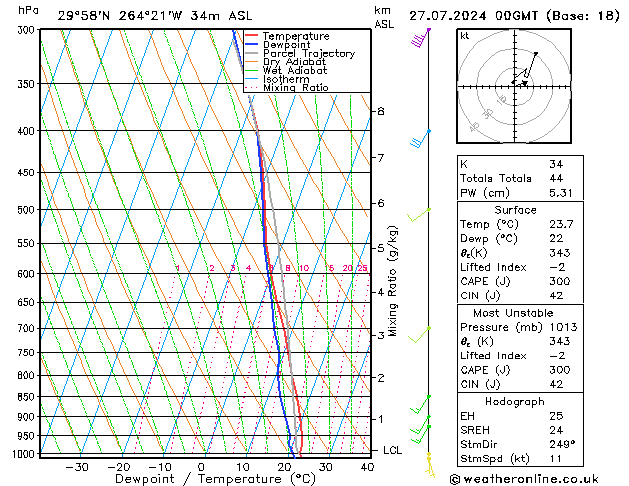Click the wind barb at 700 hPa

424,332
